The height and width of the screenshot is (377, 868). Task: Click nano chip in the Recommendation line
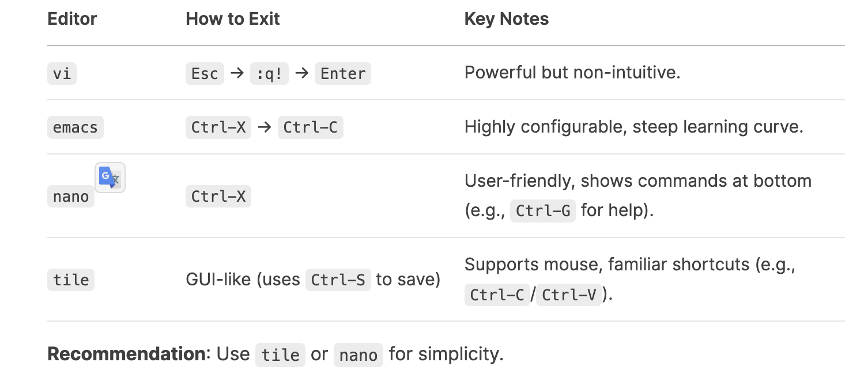[x=358, y=355]
